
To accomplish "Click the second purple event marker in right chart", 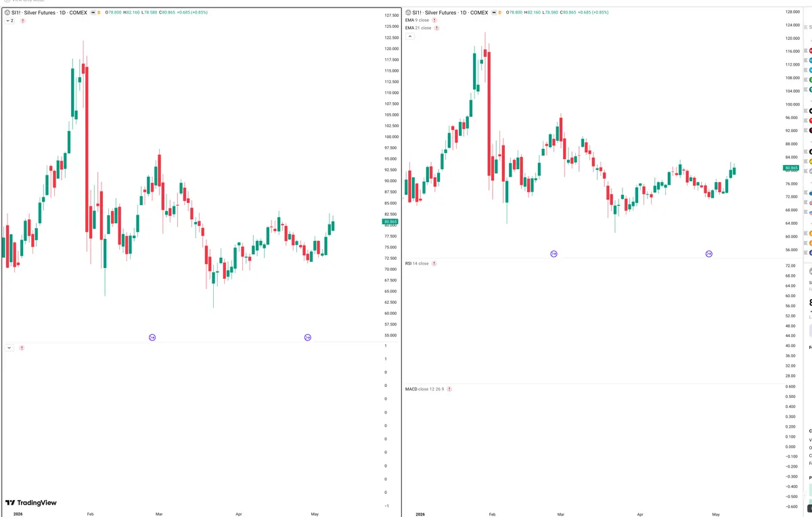I will (709, 254).
